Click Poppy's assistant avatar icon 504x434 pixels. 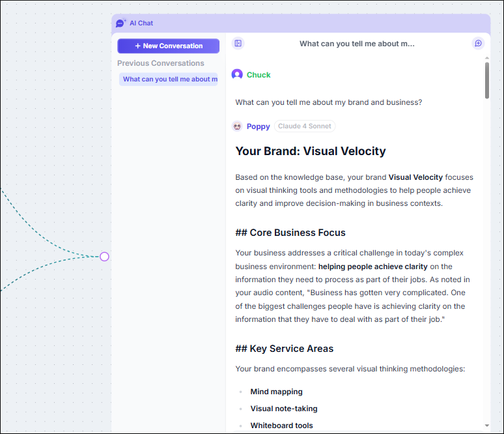tap(237, 126)
